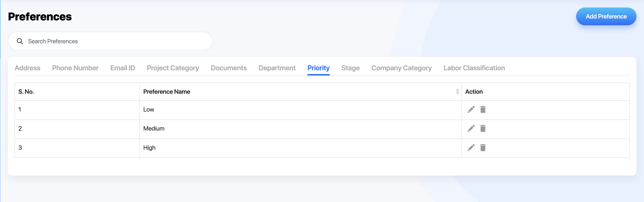
Task: Edit the High priority preference
Action: click(x=471, y=148)
